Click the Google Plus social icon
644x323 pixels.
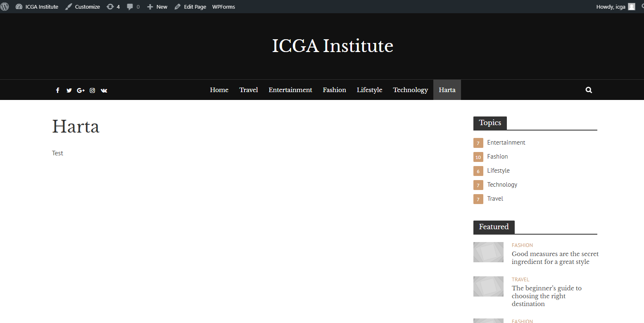pos(81,90)
